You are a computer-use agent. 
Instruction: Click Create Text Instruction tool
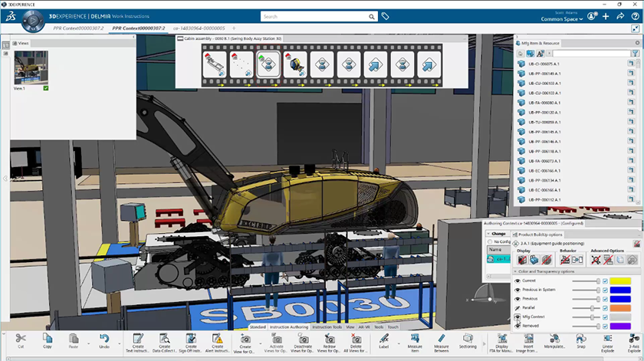(138, 343)
